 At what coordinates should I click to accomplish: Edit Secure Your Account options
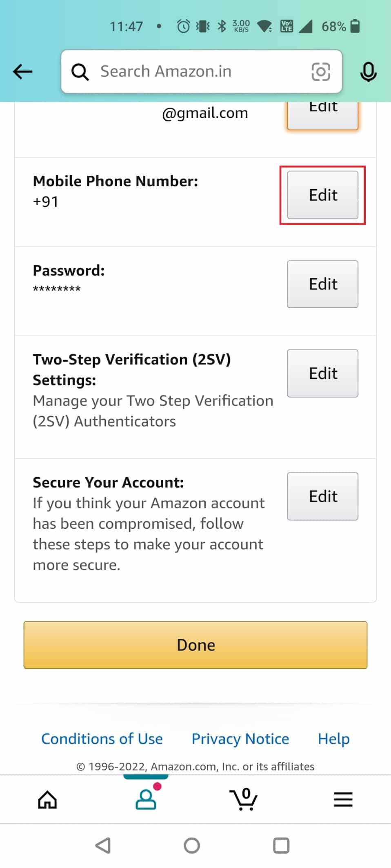322,496
